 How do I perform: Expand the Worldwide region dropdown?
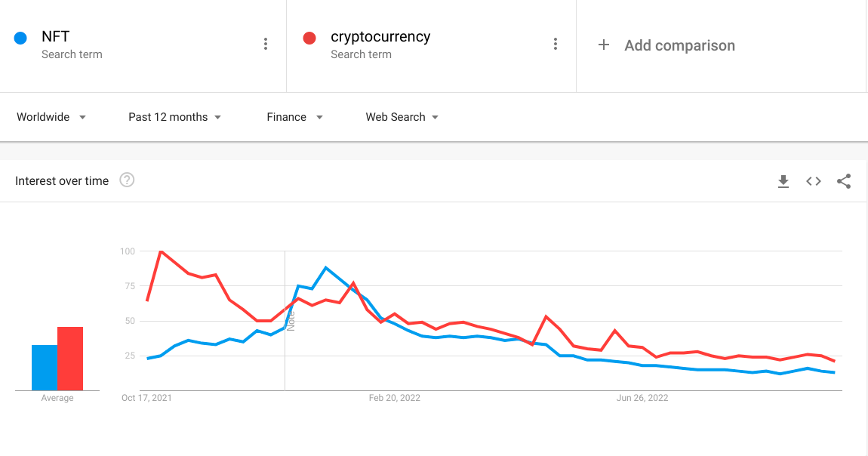51,117
